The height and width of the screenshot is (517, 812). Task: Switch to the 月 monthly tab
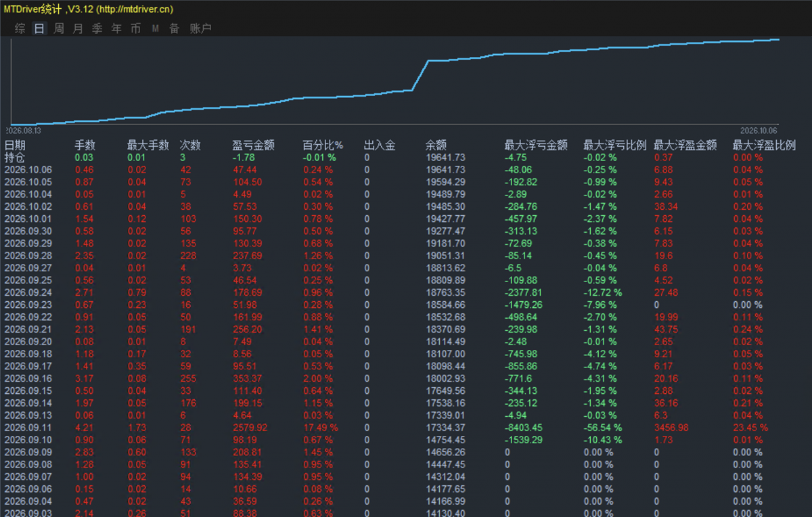tap(78, 28)
